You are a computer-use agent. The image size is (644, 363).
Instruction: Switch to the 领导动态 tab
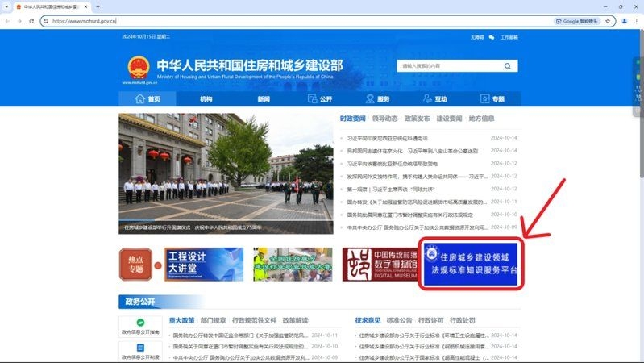coord(384,119)
